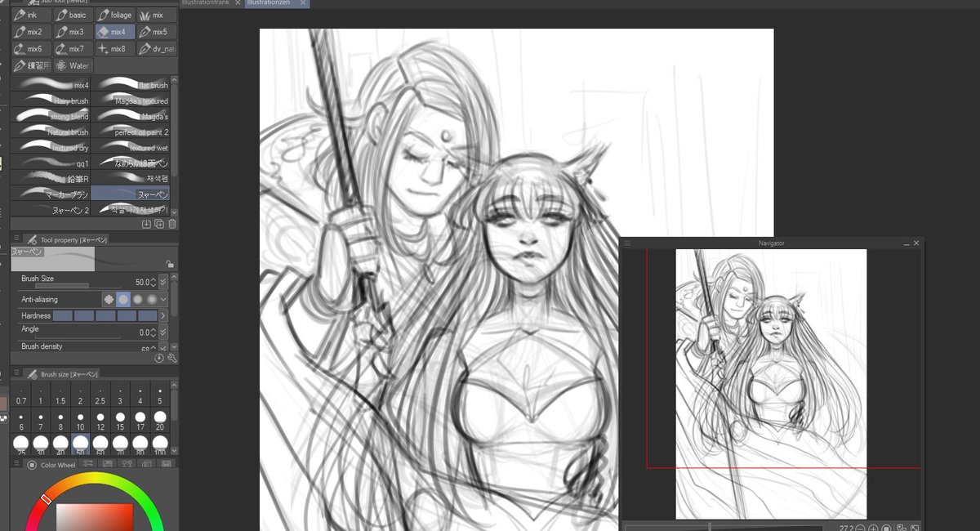Select the medium anti-aliasing option
Screen dimensions: 980x531
(x=137, y=300)
